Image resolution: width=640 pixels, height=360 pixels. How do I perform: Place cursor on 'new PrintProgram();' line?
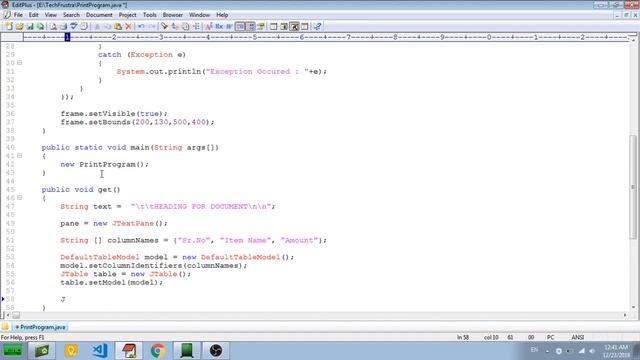(104, 164)
